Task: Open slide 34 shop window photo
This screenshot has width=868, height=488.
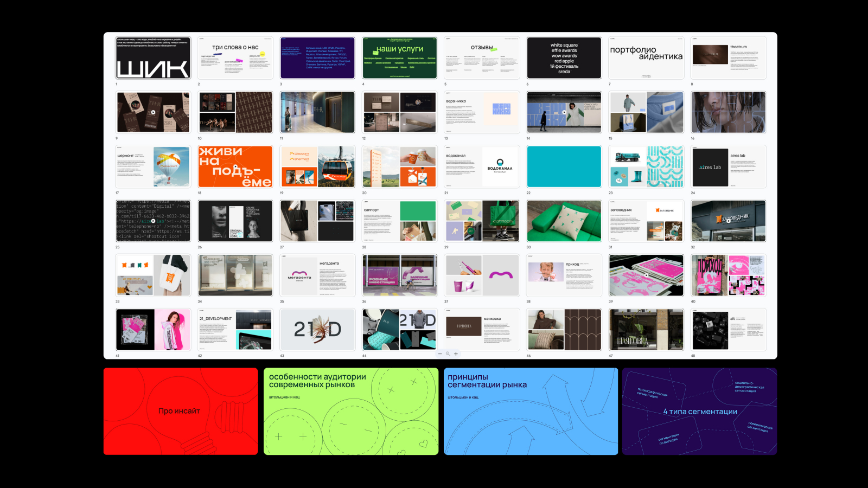Action: pyautogui.click(x=235, y=275)
